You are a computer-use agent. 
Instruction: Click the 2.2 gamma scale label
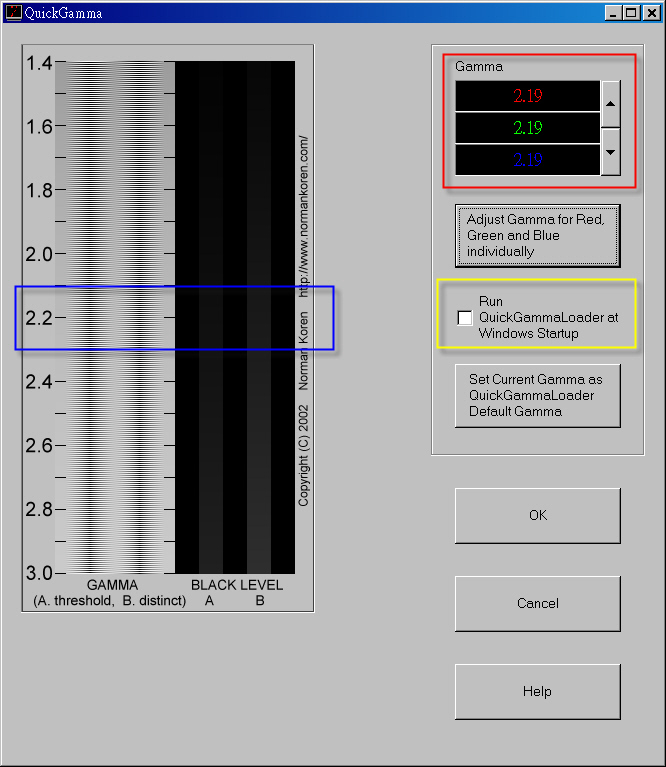[39, 318]
